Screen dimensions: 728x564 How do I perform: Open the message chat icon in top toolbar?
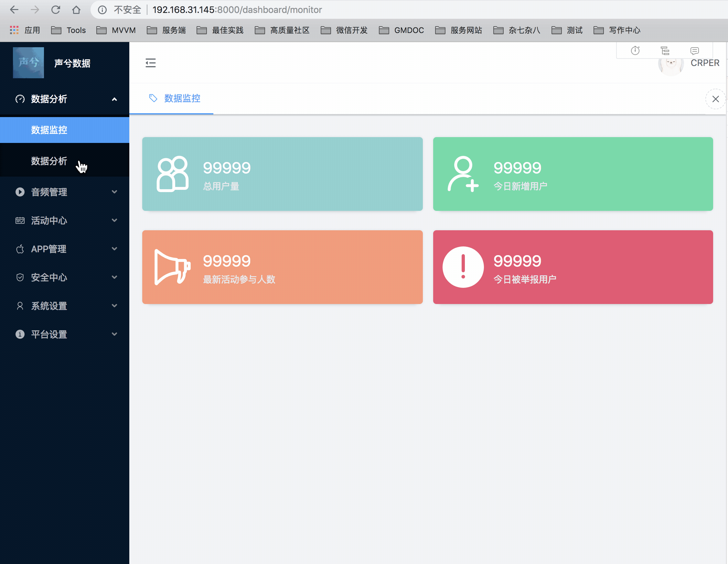[x=694, y=51]
